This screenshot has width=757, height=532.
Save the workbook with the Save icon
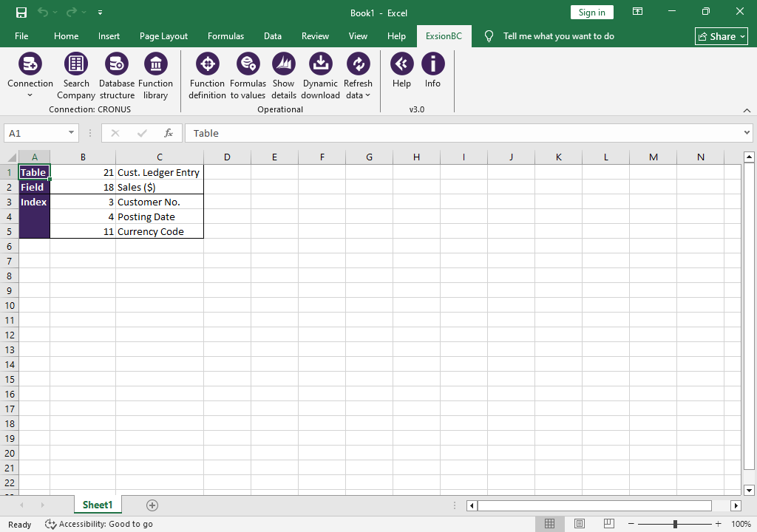pyautogui.click(x=21, y=13)
